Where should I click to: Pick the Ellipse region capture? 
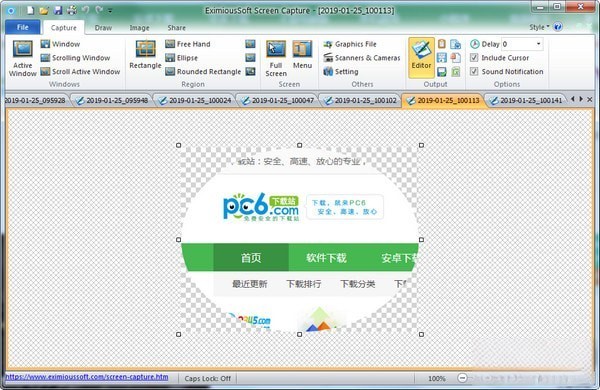[182, 58]
